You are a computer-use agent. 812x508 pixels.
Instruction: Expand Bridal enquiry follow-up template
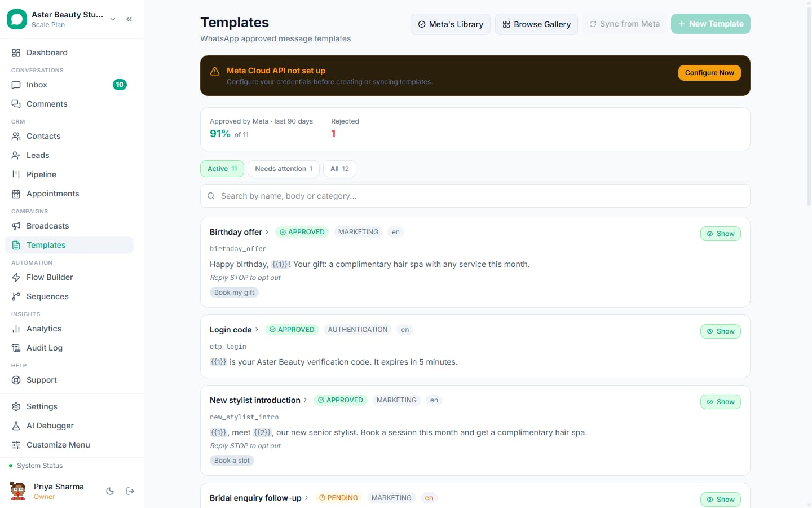259,498
